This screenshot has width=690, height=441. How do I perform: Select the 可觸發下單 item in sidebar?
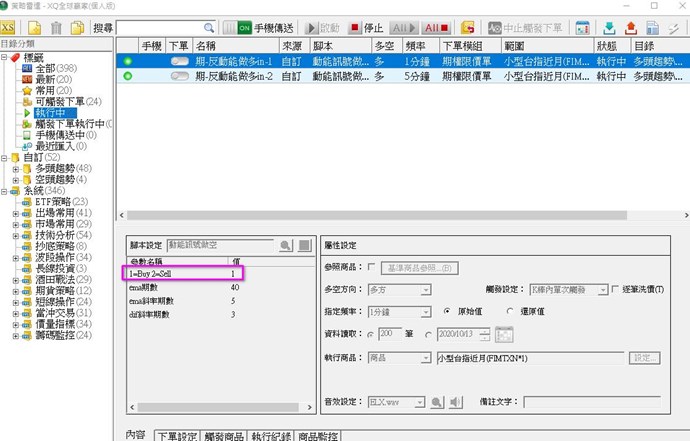[x=67, y=102]
